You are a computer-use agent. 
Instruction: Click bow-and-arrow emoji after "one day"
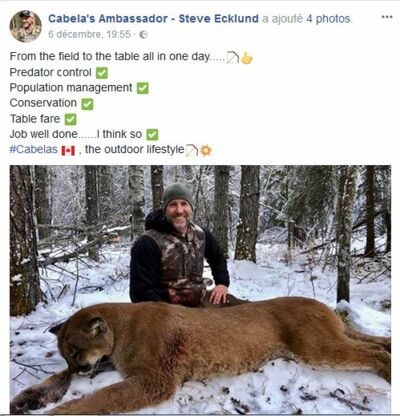[233, 58]
